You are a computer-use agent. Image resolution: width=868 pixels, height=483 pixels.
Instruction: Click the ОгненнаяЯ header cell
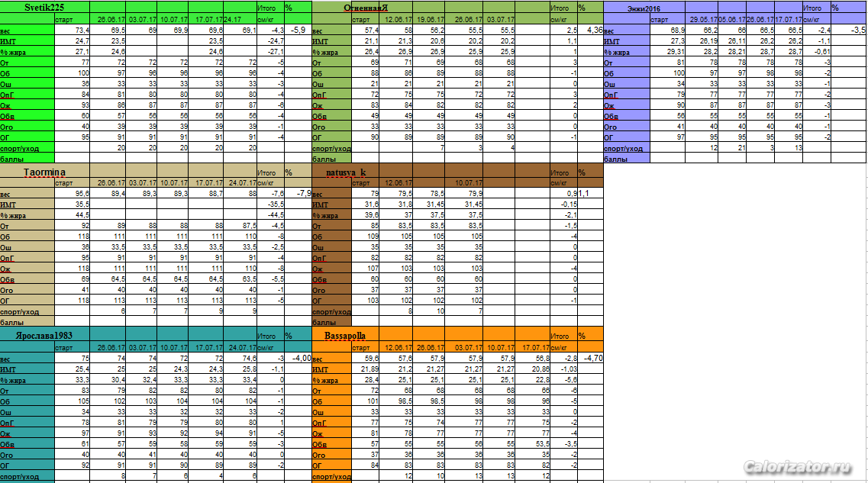366,8
